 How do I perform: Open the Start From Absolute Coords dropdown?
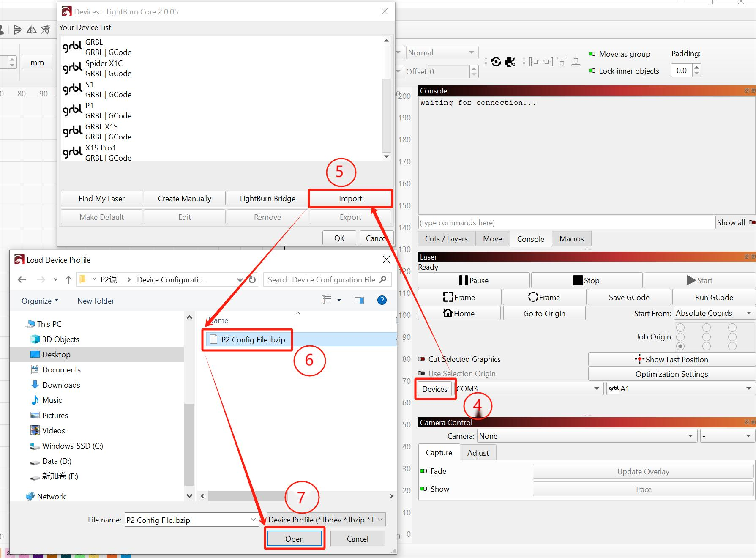click(x=714, y=313)
